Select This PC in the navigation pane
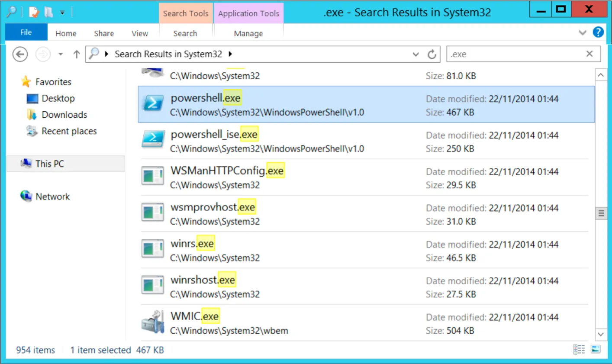Screen dimensions: 612x364 pos(49,164)
